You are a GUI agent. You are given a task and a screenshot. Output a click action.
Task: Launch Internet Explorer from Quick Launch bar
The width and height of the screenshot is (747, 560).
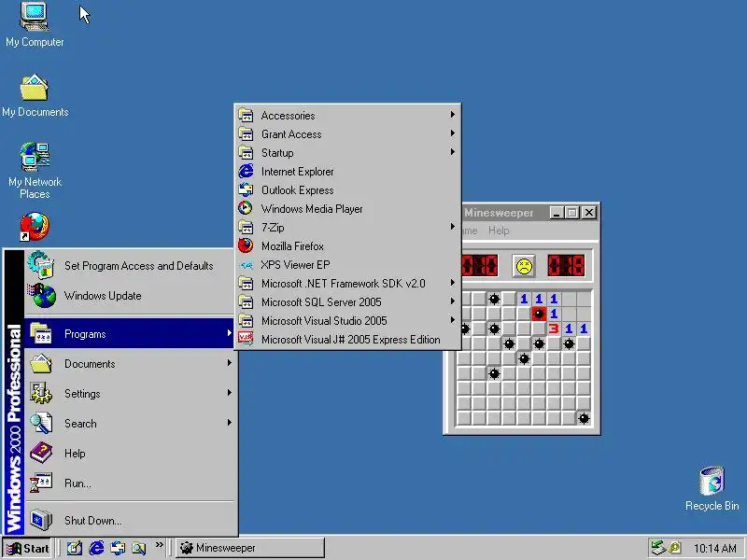pos(96,548)
